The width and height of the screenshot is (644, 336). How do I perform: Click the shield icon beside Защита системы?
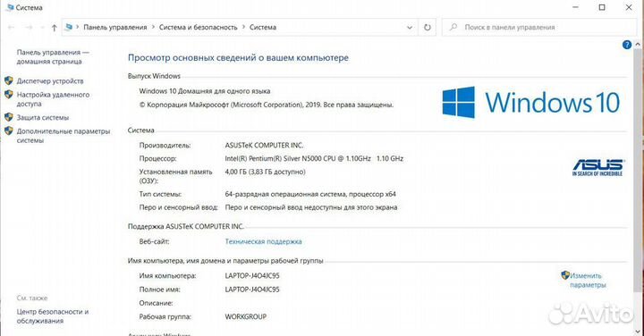pyautogui.click(x=9, y=117)
